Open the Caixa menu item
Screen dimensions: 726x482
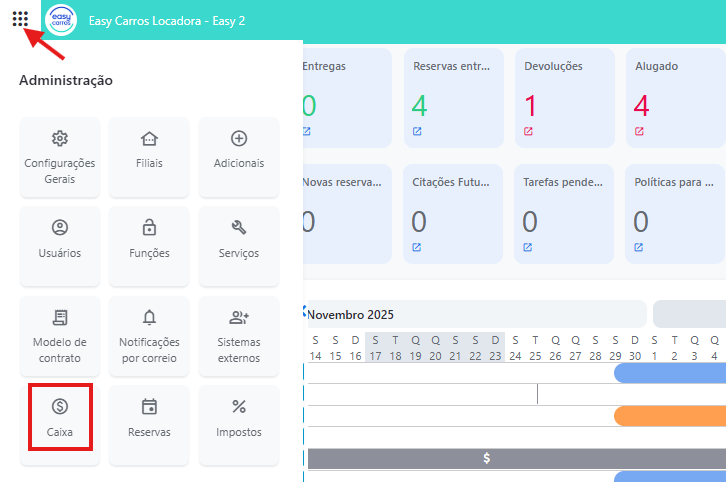tap(60, 417)
